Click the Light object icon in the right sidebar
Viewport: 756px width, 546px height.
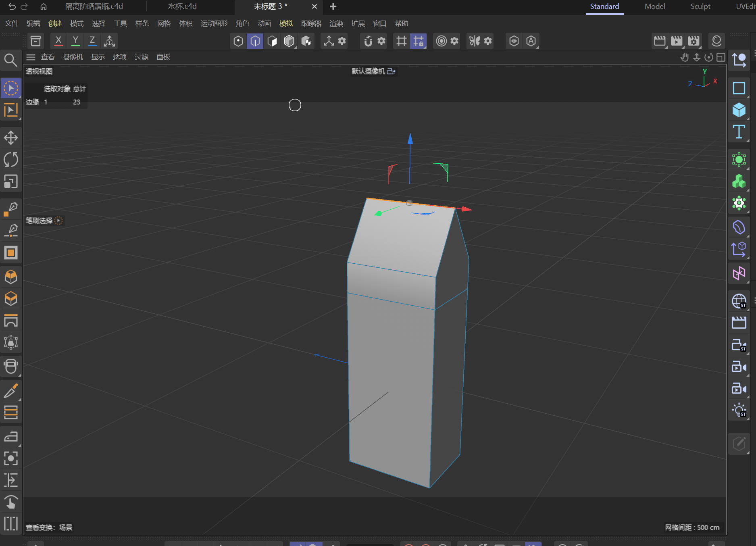(739, 411)
